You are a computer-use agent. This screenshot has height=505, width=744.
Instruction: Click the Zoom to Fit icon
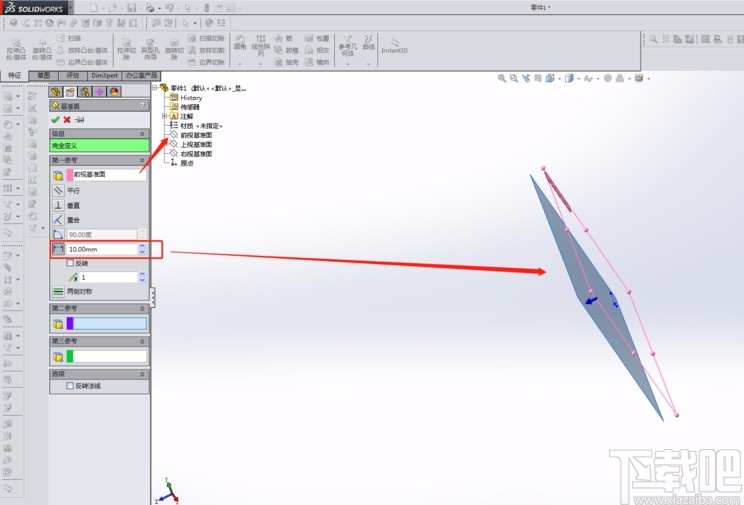[x=502, y=78]
